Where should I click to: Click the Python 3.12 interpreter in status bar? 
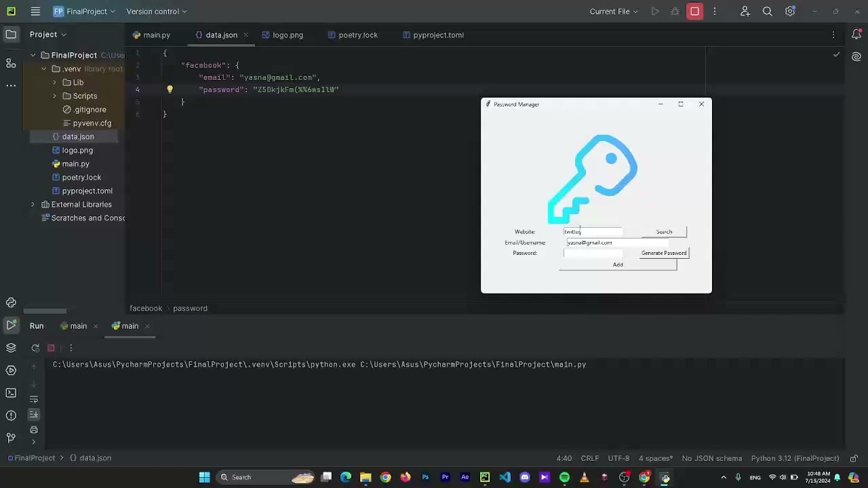pos(795,458)
